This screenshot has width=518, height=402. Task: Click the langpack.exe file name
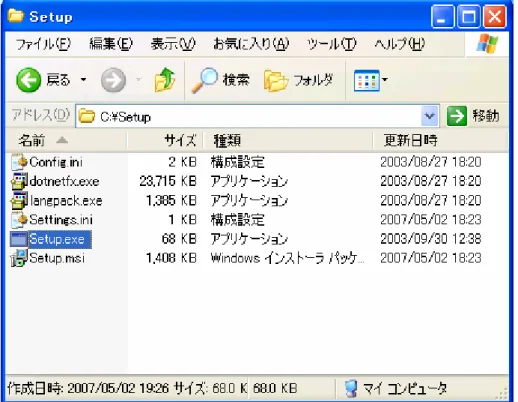[66, 201]
